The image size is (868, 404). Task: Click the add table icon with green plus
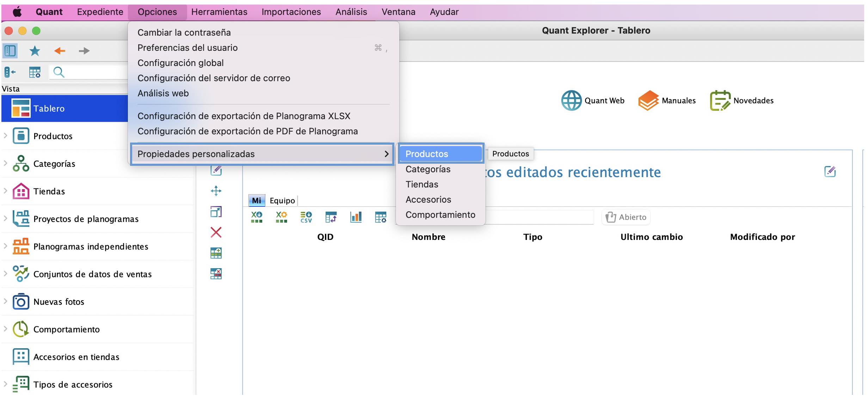coord(216,253)
